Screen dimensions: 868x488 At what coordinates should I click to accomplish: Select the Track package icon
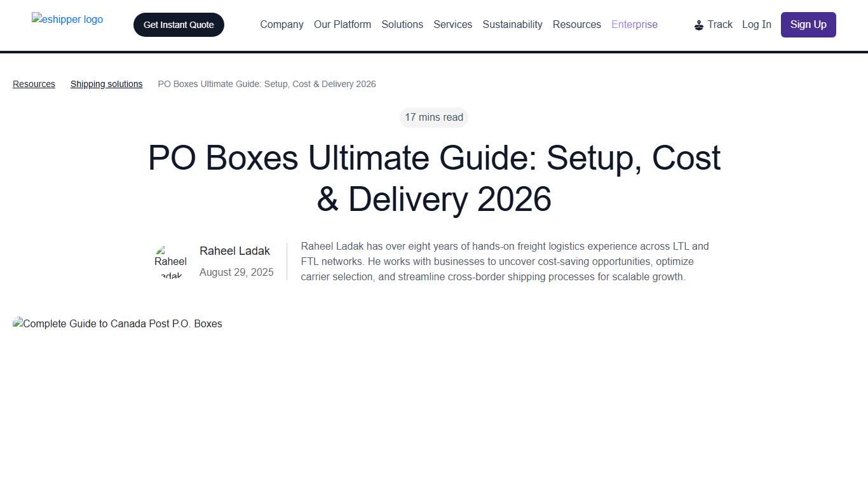click(x=699, y=24)
